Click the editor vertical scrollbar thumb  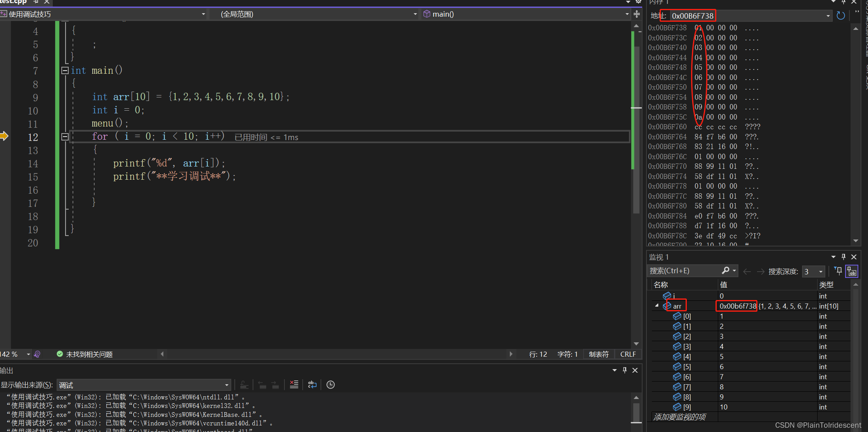click(x=636, y=130)
